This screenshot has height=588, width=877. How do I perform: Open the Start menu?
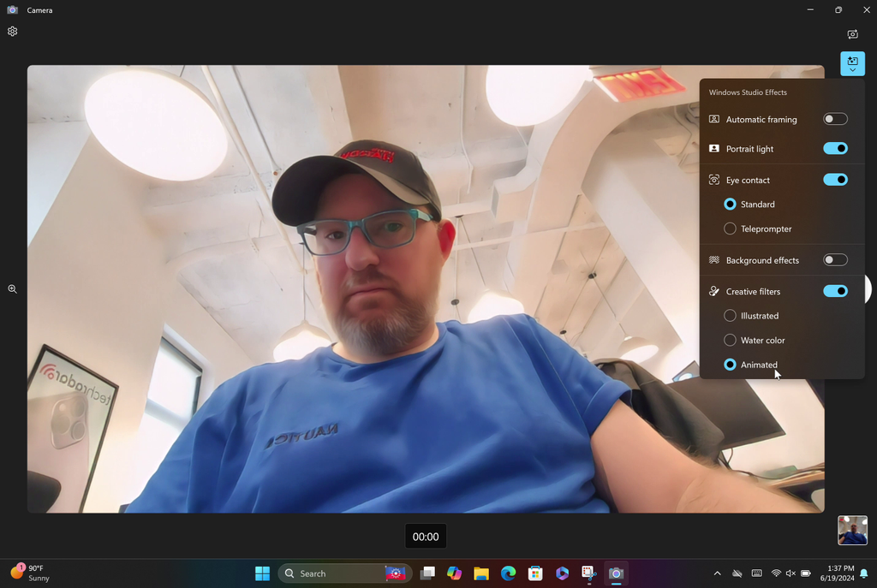click(263, 573)
